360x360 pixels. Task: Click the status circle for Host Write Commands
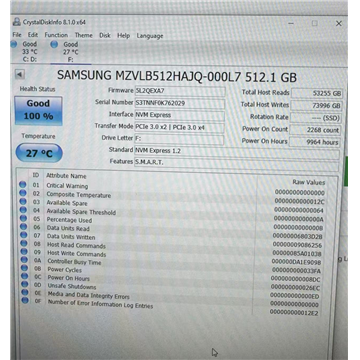point(24,251)
